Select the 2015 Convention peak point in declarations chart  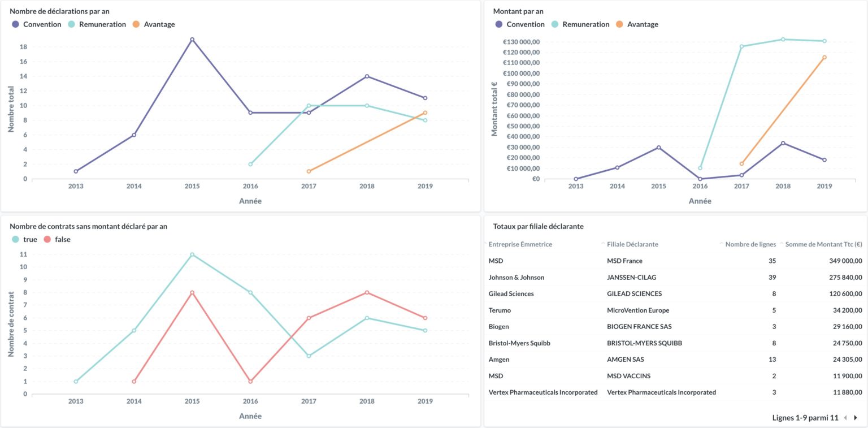click(192, 40)
